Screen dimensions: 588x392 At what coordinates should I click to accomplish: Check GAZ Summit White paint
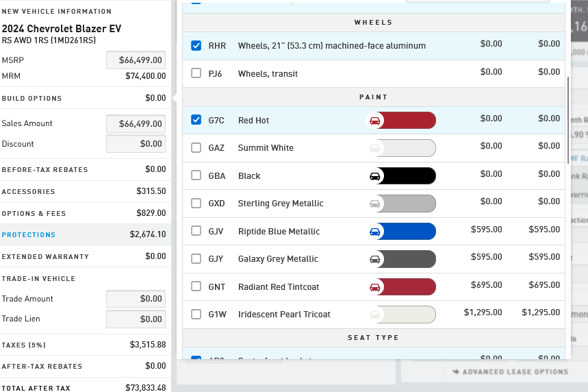tap(196, 147)
